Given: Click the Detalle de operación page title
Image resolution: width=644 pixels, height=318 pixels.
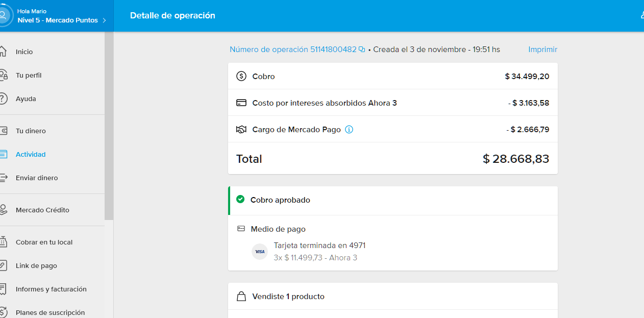Looking at the screenshot, I should tap(172, 15).
